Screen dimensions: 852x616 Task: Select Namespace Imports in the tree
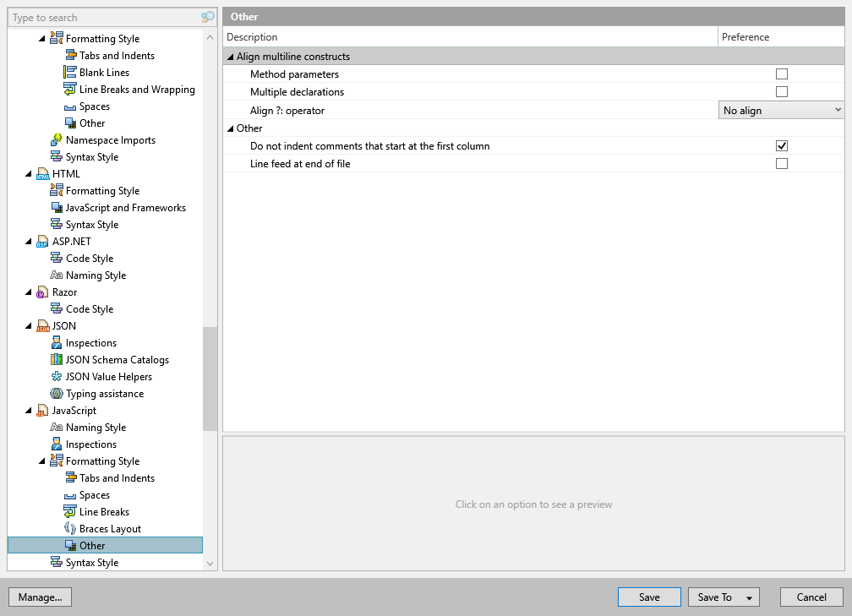click(108, 139)
